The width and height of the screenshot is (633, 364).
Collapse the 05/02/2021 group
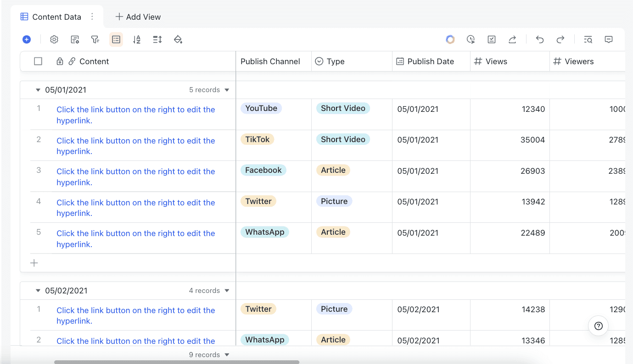pyautogui.click(x=38, y=291)
